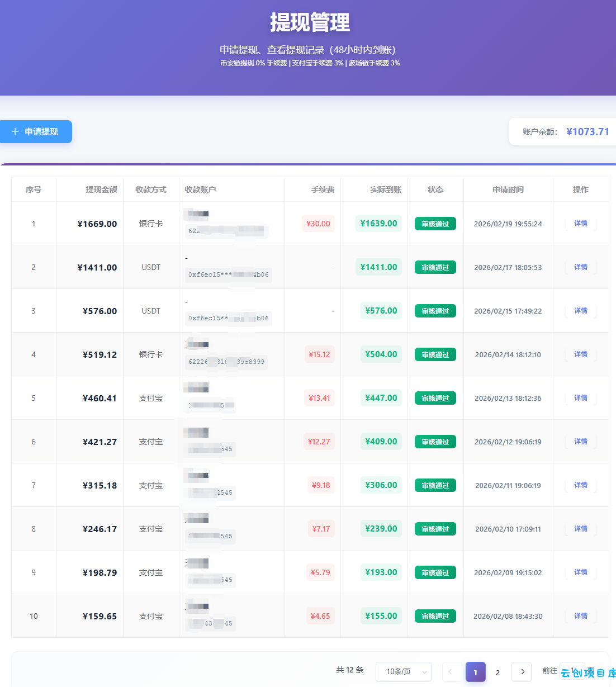Screen dimensions: 616x687
Task: Click the 申请提现 plus button
Action: [x=36, y=132]
